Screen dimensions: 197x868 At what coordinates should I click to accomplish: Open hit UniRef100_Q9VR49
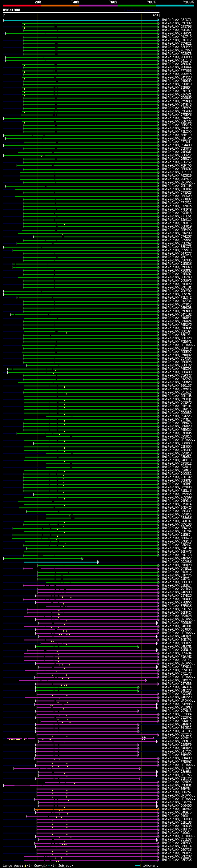pyautogui.click(x=176, y=738)
